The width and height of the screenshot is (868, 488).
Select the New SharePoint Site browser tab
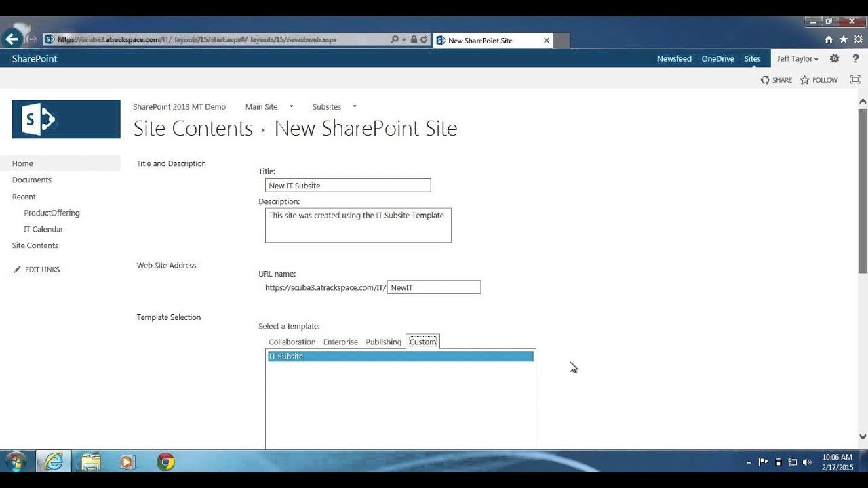click(493, 41)
